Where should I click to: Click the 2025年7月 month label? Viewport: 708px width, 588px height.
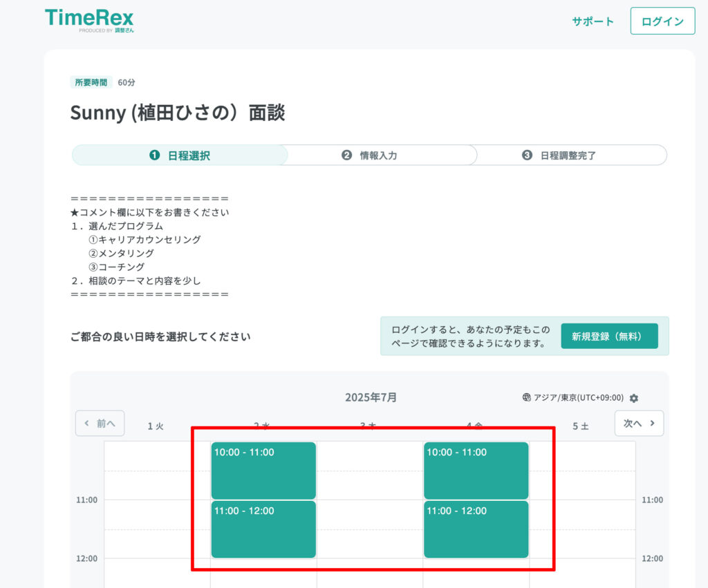pyautogui.click(x=371, y=397)
